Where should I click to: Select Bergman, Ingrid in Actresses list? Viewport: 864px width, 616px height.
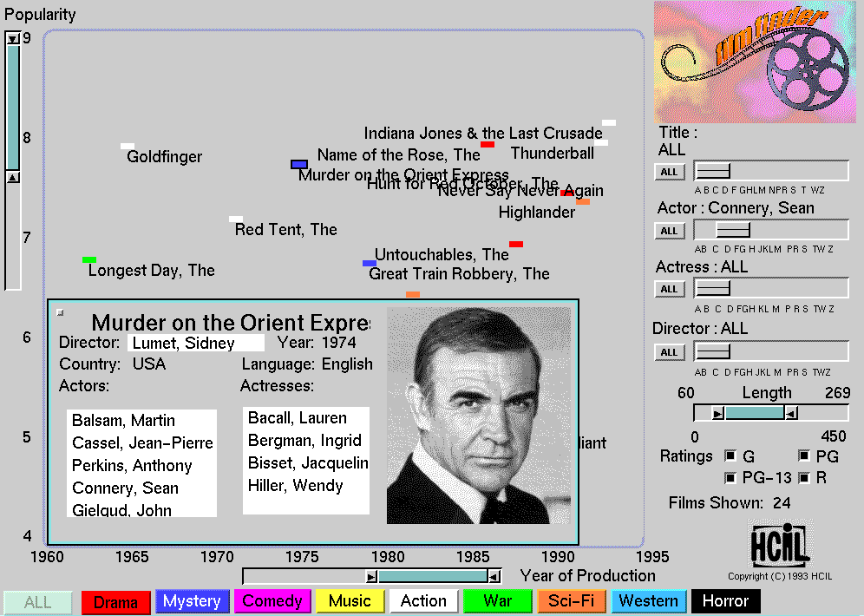point(304,440)
